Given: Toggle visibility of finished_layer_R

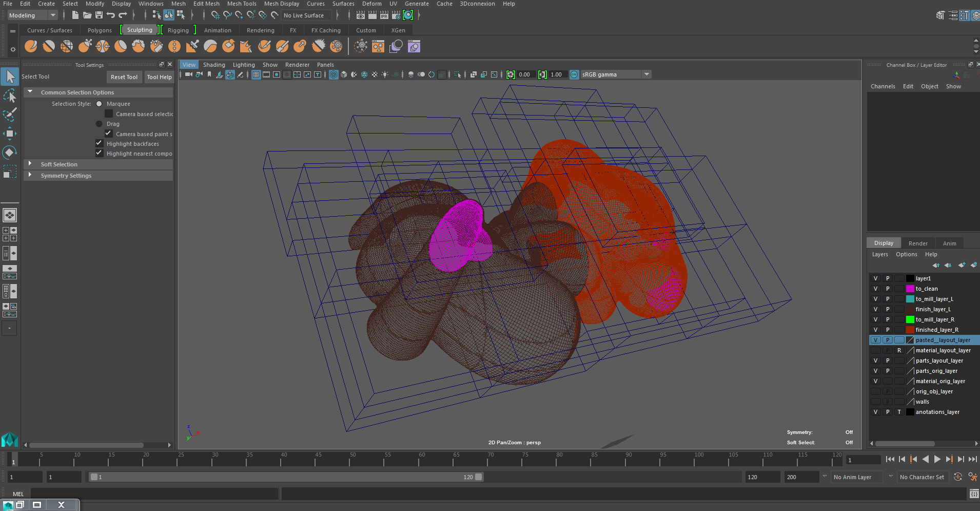Looking at the screenshot, I should (876, 330).
